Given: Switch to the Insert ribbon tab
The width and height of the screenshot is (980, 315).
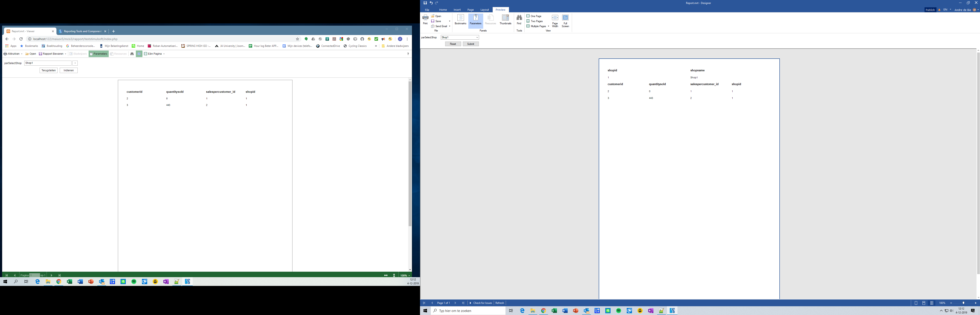Looking at the screenshot, I should point(457,10).
